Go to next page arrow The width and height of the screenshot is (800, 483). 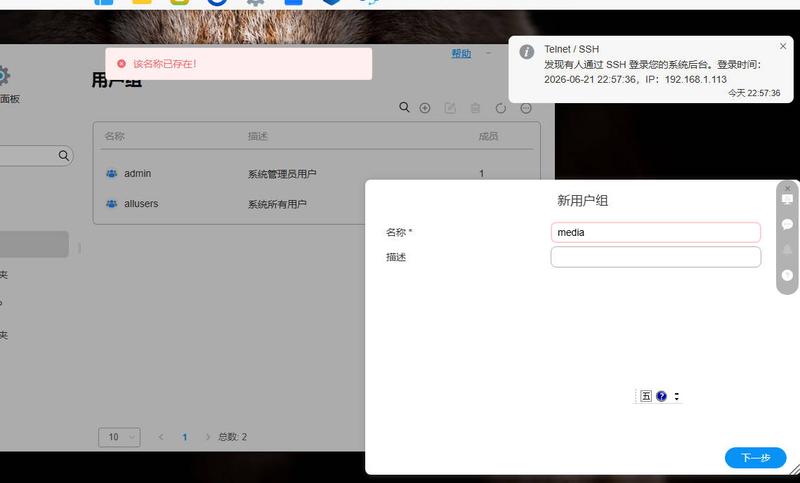[207, 437]
